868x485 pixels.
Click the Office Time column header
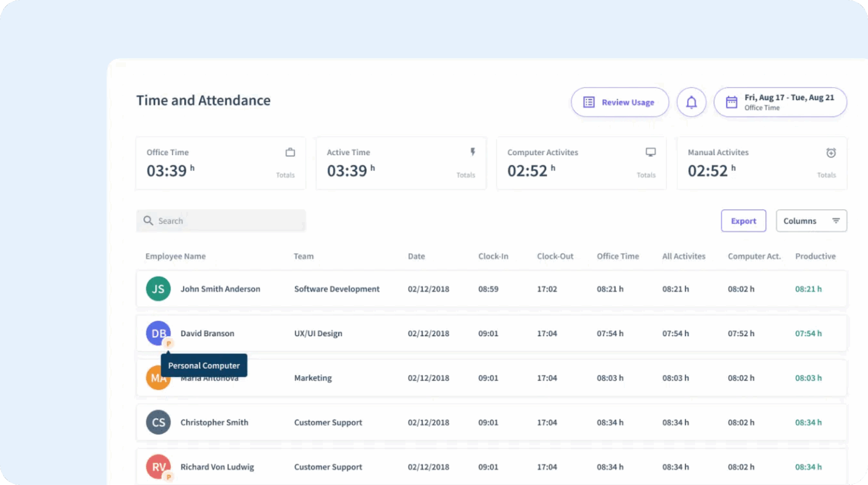coord(618,256)
